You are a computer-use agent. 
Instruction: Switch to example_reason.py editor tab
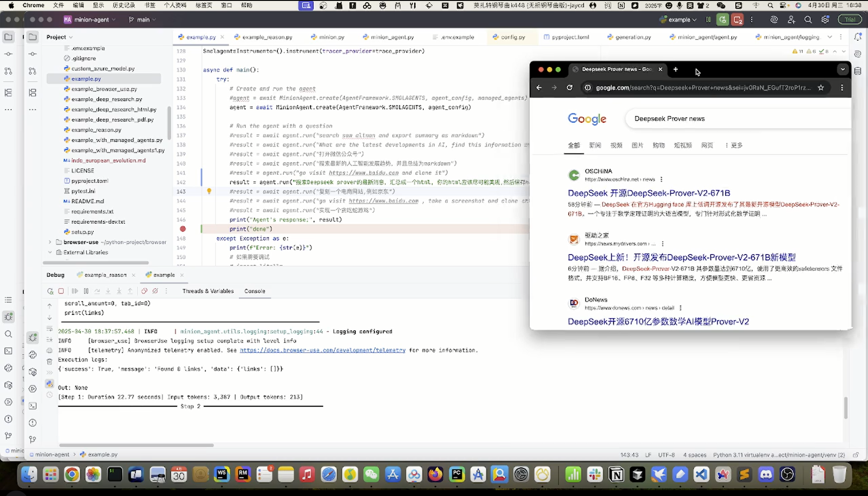[x=263, y=37]
